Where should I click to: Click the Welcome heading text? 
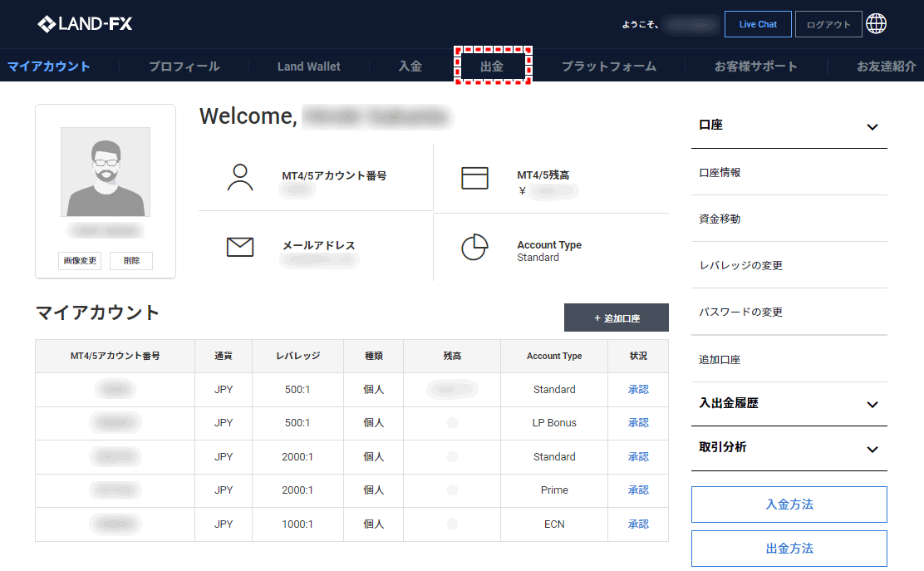(x=248, y=116)
